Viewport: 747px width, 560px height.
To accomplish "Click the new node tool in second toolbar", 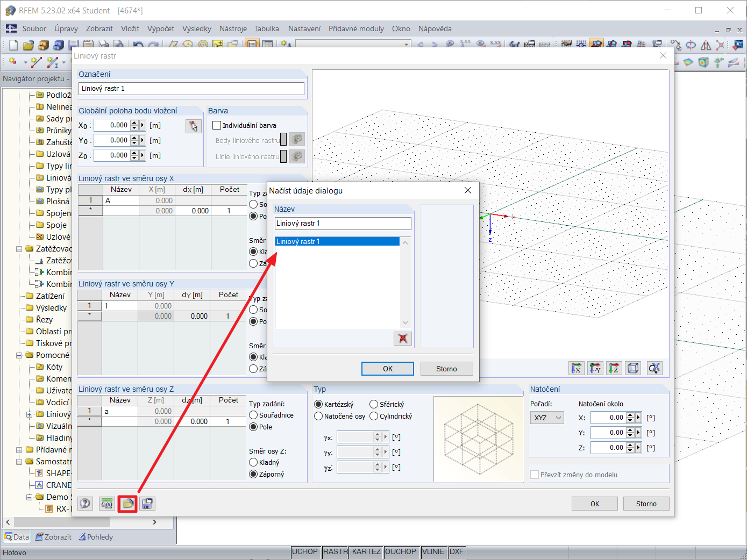I will [13, 62].
